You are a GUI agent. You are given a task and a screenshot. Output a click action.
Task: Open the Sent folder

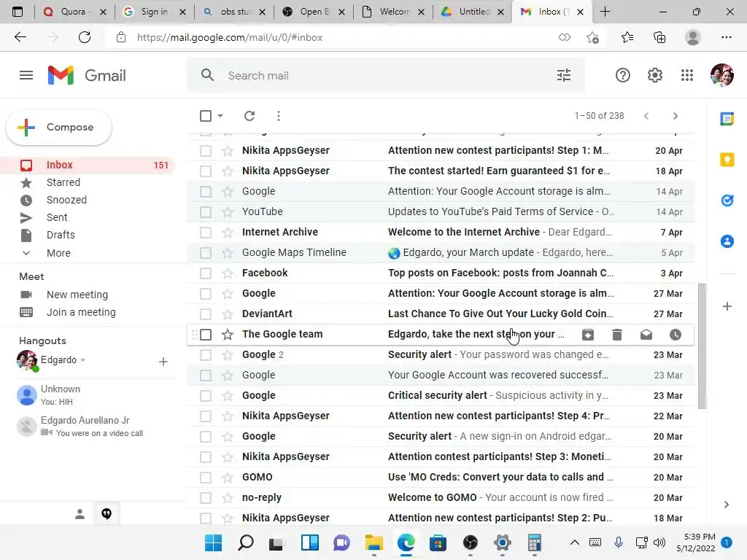pos(57,217)
